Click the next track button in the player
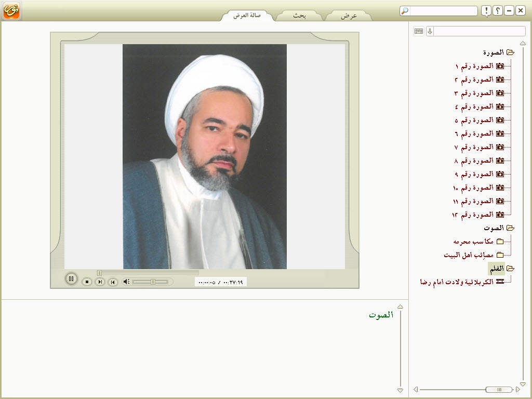 pos(100,282)
